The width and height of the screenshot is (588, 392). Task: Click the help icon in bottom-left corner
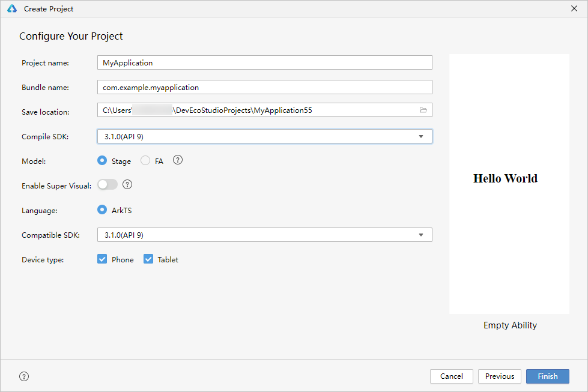(23, 376)
